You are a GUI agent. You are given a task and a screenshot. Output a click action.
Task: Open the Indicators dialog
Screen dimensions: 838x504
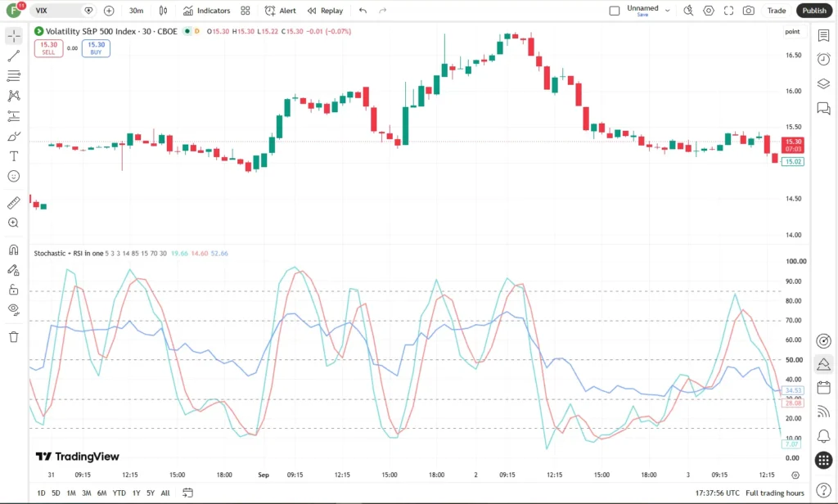pyautogui.click(x=207, y=10)
